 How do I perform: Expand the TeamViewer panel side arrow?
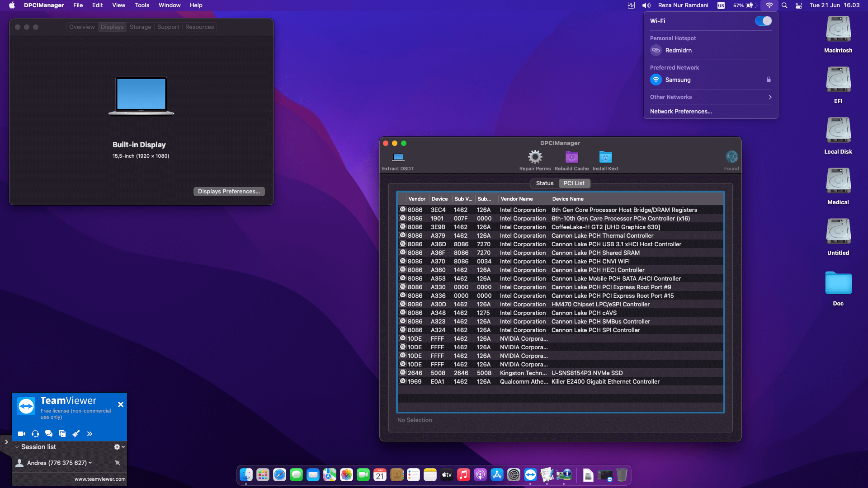pyautogui.click(x=6, y=442)
